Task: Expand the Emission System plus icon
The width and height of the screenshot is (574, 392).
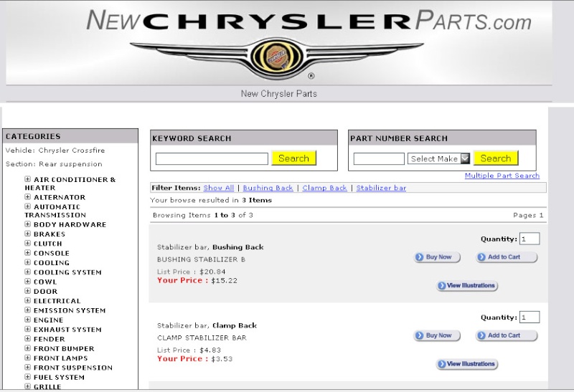Action: pyautogui.click(x=27, y=310)
